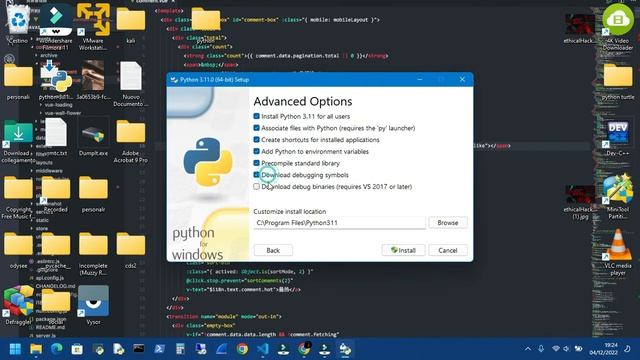Image resolution: width=640 pixels, height=360 pixels.
Task: Open the Wi-Fi network tray icon
Action: 556,349
